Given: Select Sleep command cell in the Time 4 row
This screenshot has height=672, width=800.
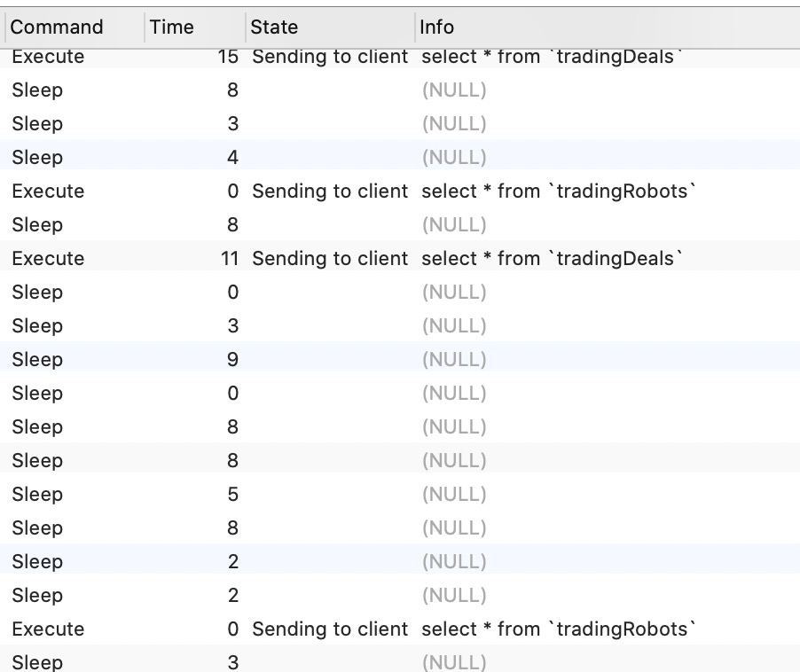Looking at the screenshot, I should point(38,158).
